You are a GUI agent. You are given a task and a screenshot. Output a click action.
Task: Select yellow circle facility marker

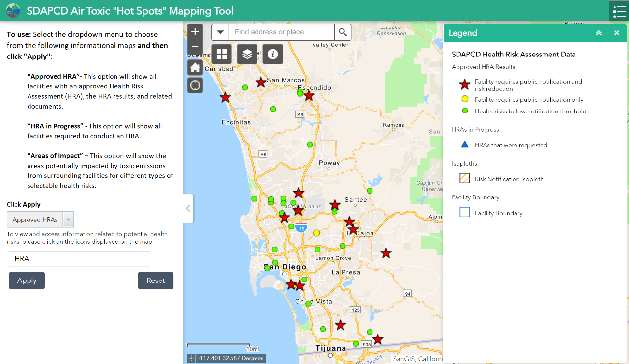click(x=316, y=233)
